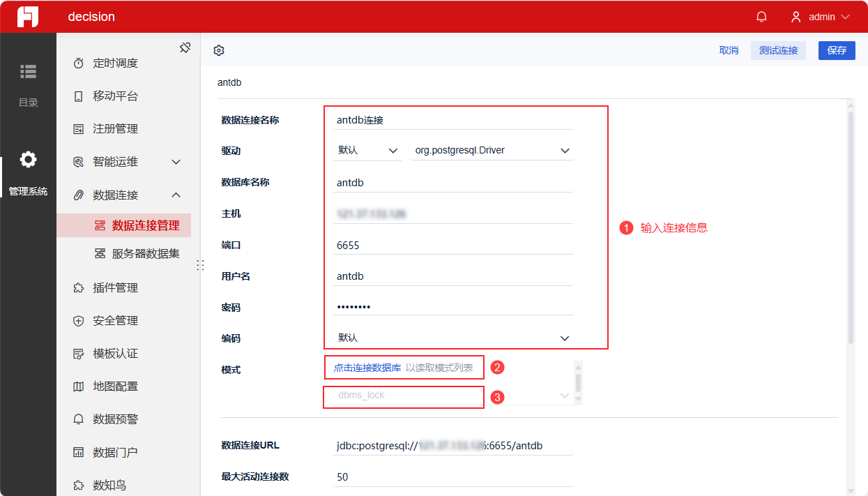The height and width of the screenshot is (496, 868).
Task: Click the 模板认证 icon
Action: point(79,354)
